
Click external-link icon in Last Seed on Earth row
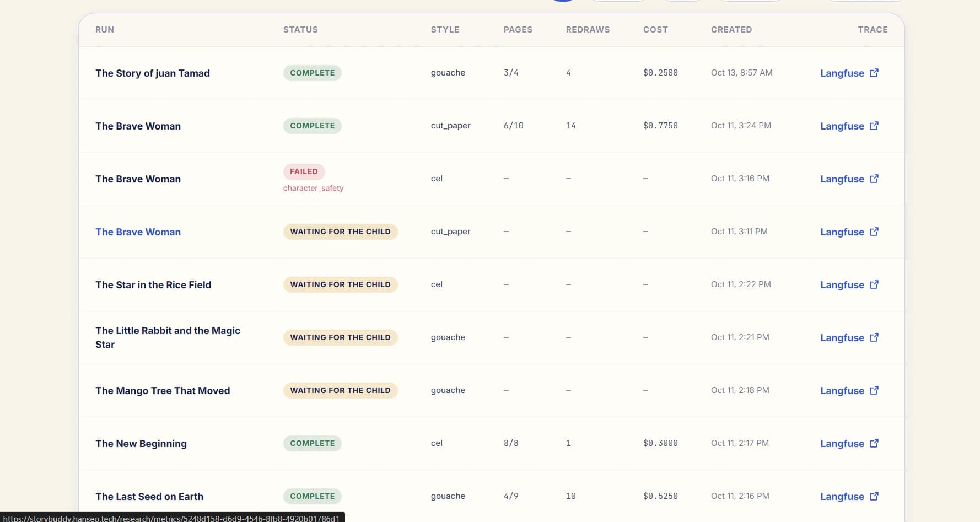(x=874, y=496)
